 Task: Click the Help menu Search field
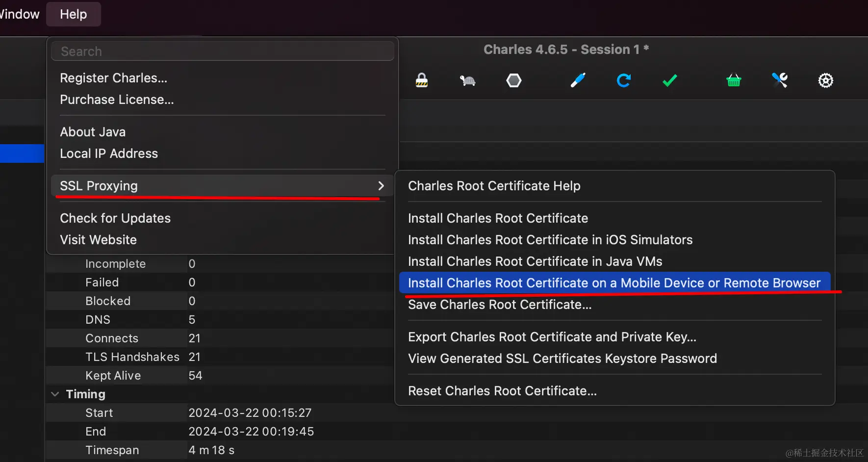tap(223, 51)
